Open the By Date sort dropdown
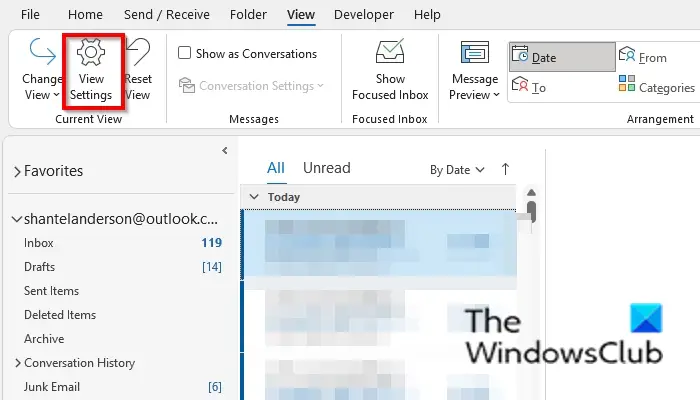 click(457, 170)
